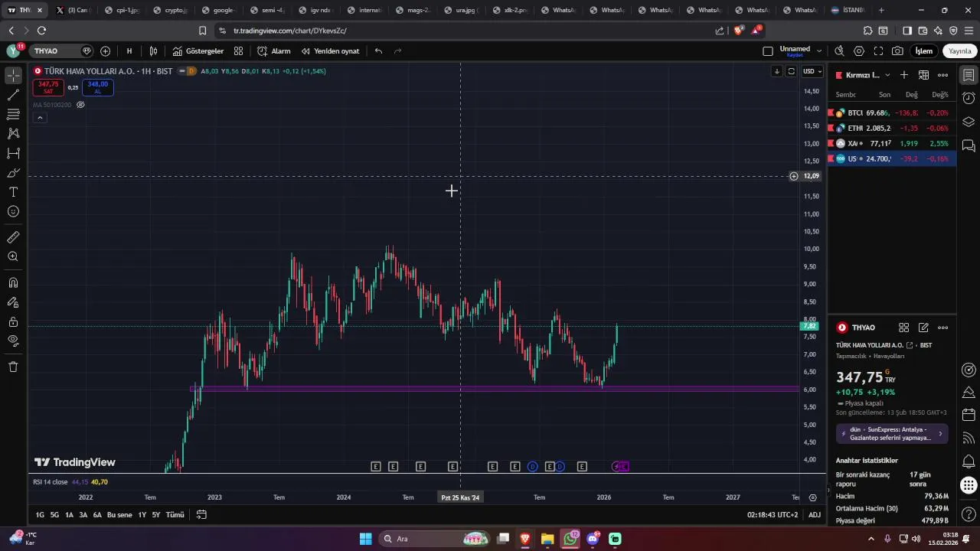Select the text annotation tool

13,192
